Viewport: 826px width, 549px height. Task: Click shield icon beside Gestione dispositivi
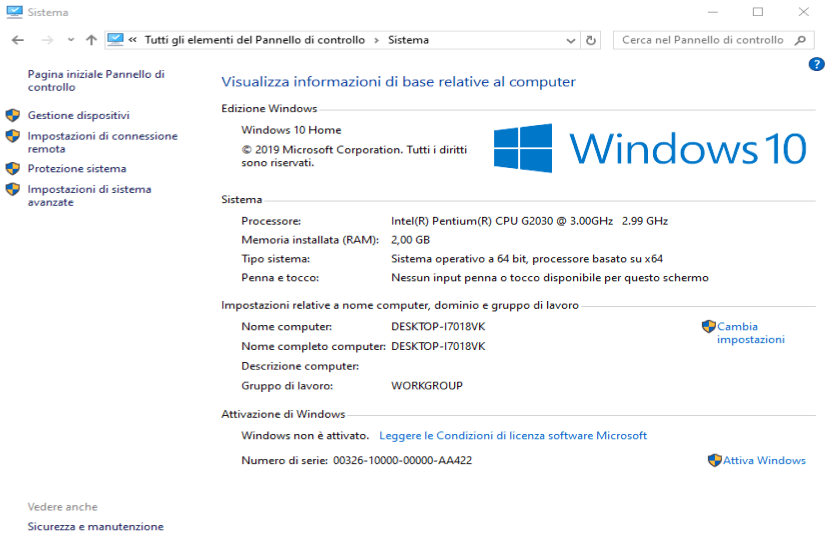point(13,115)
